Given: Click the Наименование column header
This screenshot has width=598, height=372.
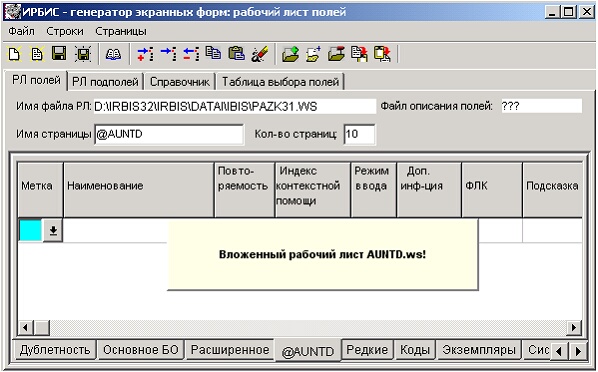Looking at the screenshot, I should coord(139,190).
